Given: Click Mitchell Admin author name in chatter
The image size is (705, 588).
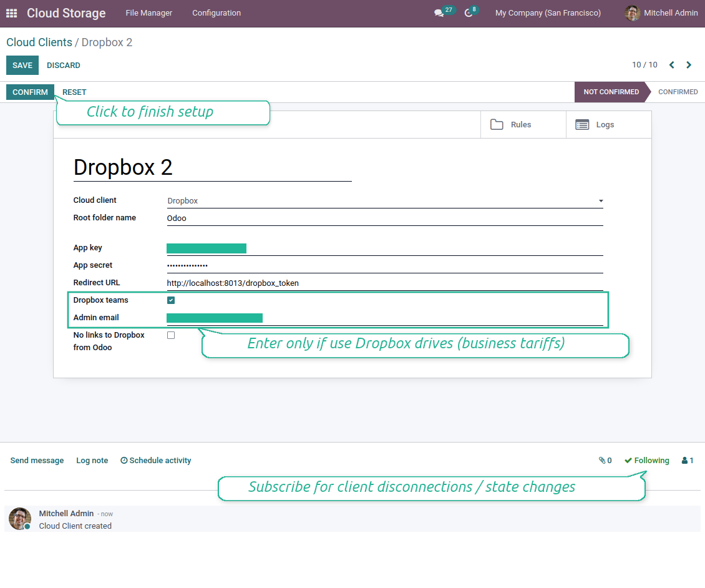Looking at the screenshot, I should pos(66,513).
